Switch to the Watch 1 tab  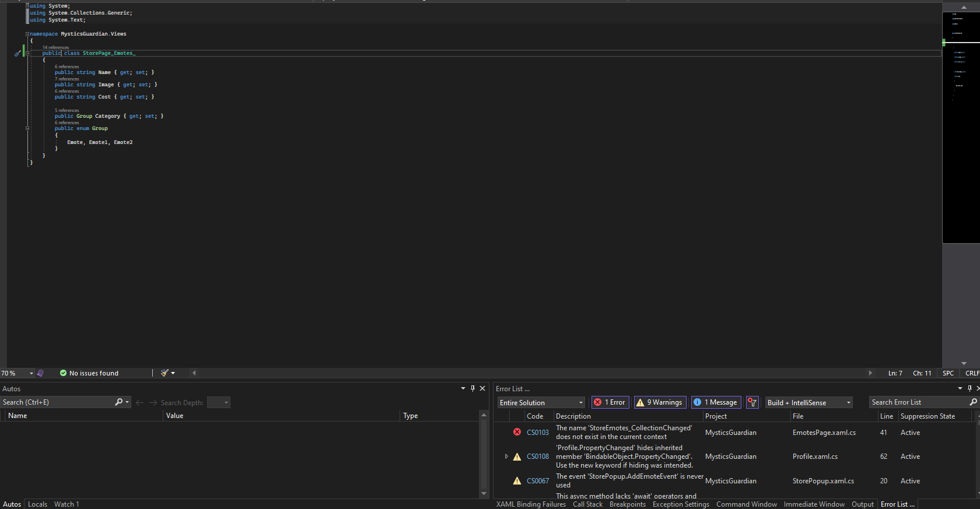(66, 504)
